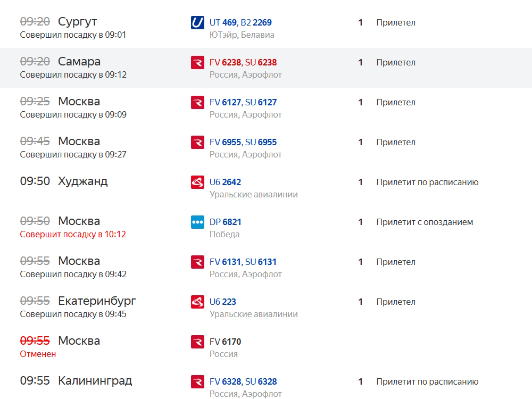Open the flight link FV 6131, SU 6131
Image resolution: width=532 pixels, height=399 pixels.
pos(243,262)
